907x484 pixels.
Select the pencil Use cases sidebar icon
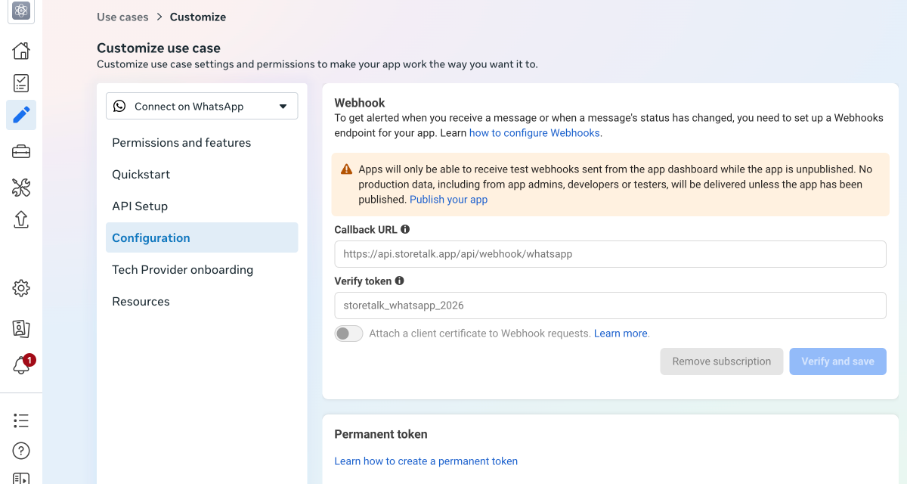pyautogui.click(x=21, y=115)
